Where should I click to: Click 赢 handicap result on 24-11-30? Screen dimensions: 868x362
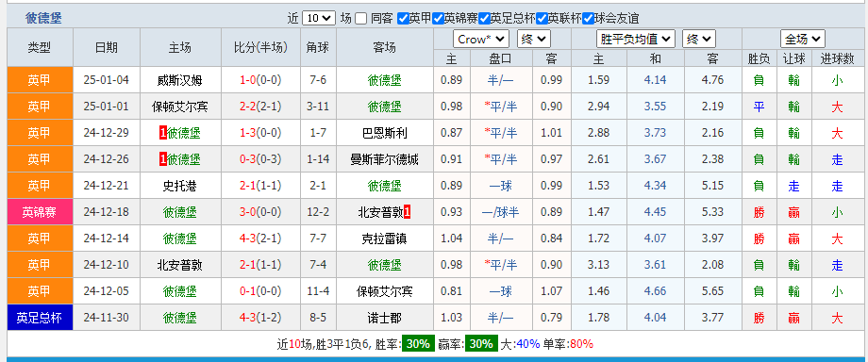click(x=793, y=318)
